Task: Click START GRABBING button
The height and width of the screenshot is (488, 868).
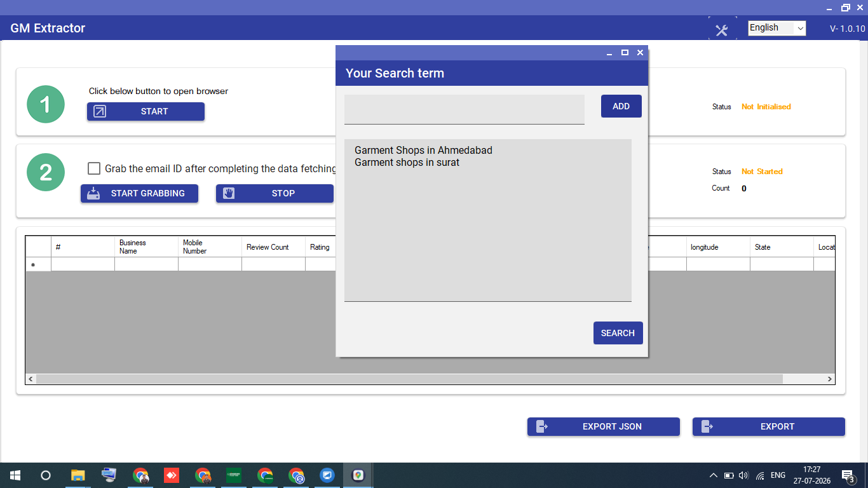Action: point(139,193)
